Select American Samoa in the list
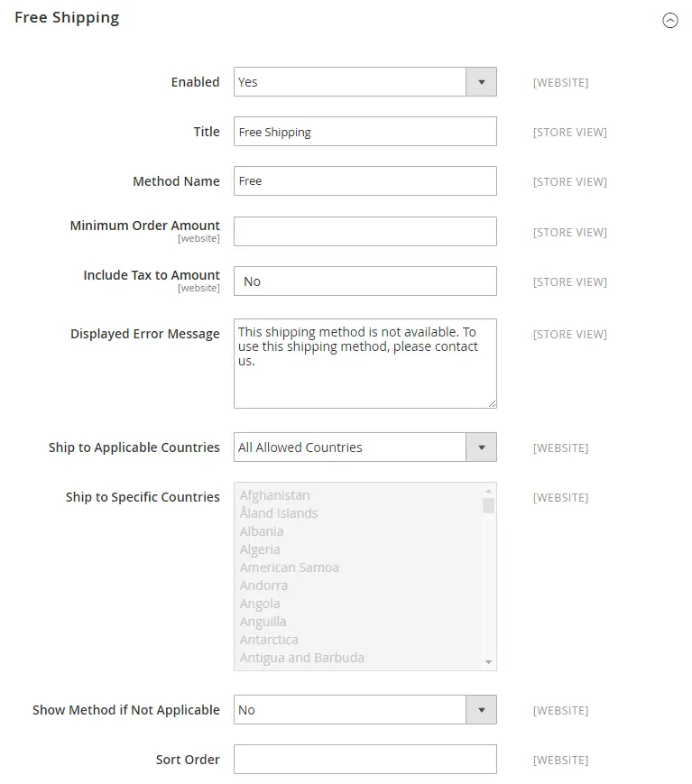Viewport: 692px width, 784px height. [289, 567]
